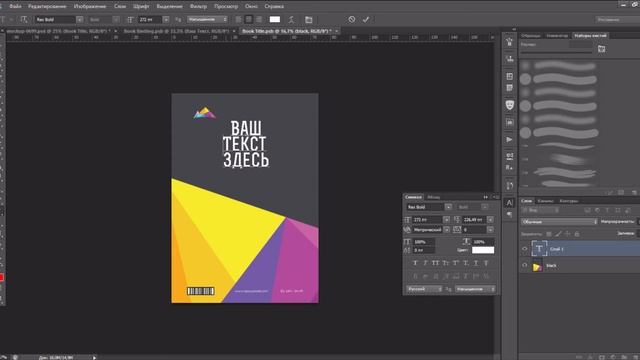The height and width of the screenshot is (360, 640).
Task: Toggle All Caps in Character panel
Action: click(x=436, y=263)
